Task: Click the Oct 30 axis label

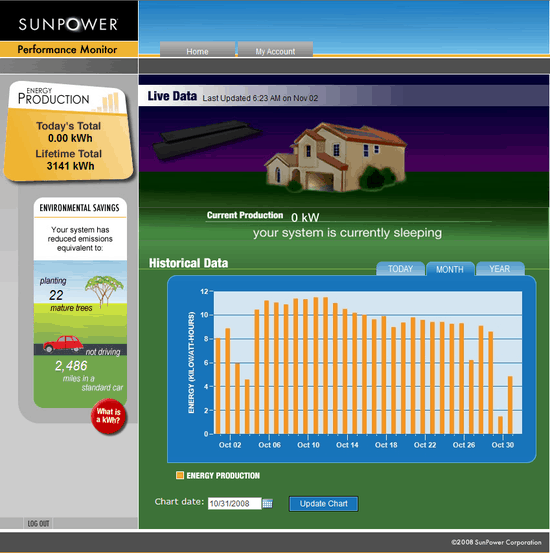Action: (x=503, y=445)
